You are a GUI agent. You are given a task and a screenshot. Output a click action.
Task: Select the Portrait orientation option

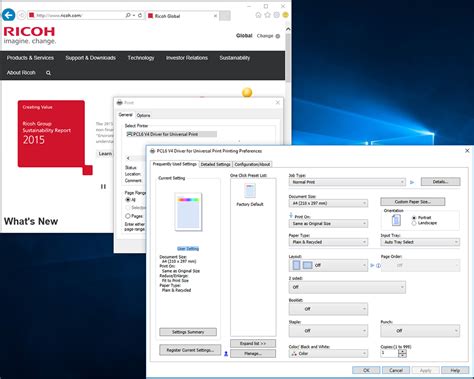point(414,218)
